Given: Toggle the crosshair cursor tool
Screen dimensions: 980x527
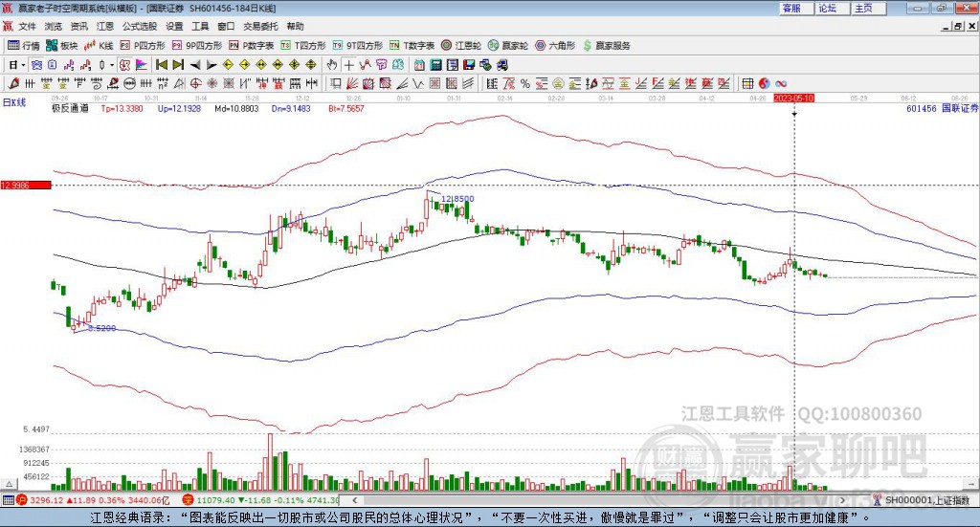Looking at the screenshot, I should [x=348, y=64].
